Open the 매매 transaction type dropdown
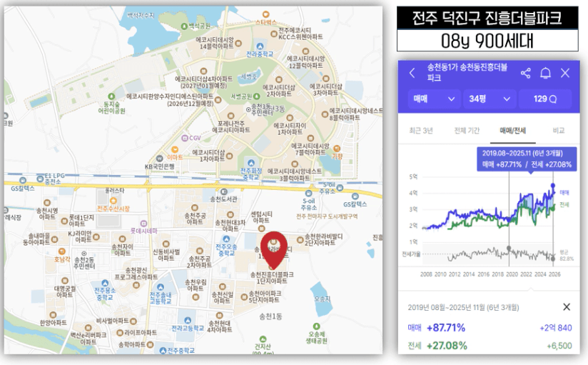 coord(434,99)
